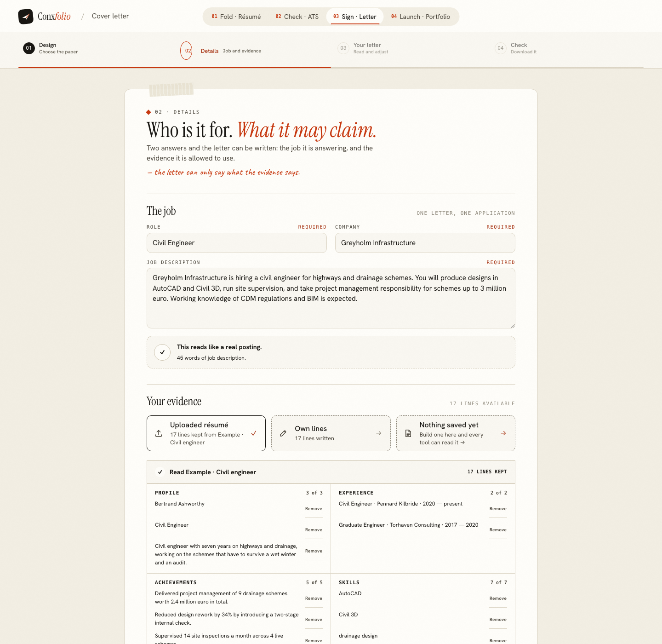
Task: Click the 'Your evidence' section heading
Action: click(174, 401)
